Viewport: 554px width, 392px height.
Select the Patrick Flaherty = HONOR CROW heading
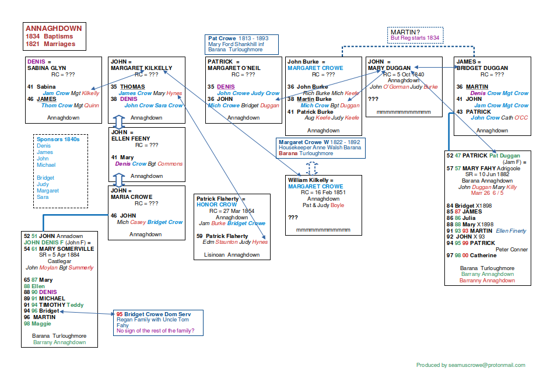click(x=220, y=202)
